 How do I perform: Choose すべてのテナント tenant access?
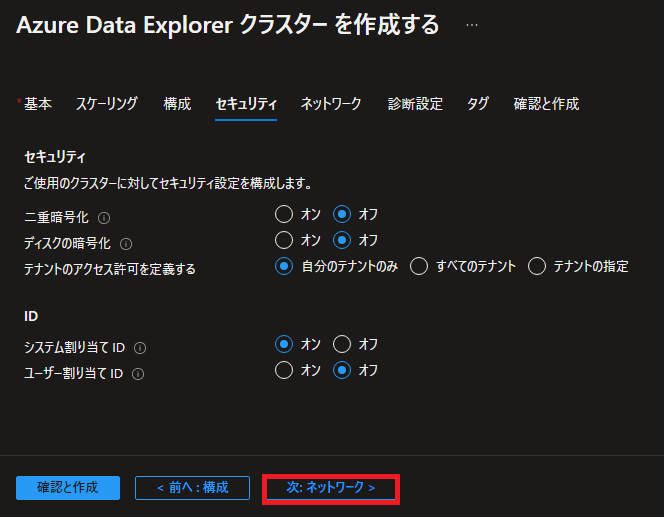pyautogui.click(x=419, y=266)
